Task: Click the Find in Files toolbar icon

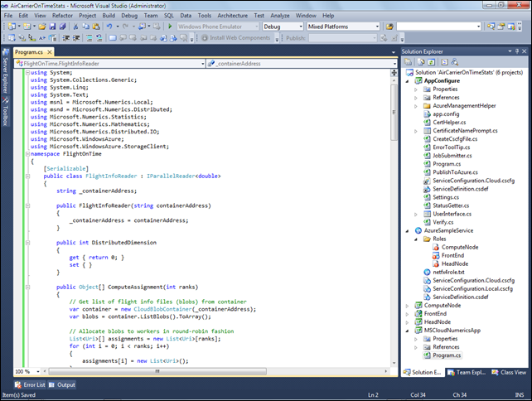Action: (389, 27)
